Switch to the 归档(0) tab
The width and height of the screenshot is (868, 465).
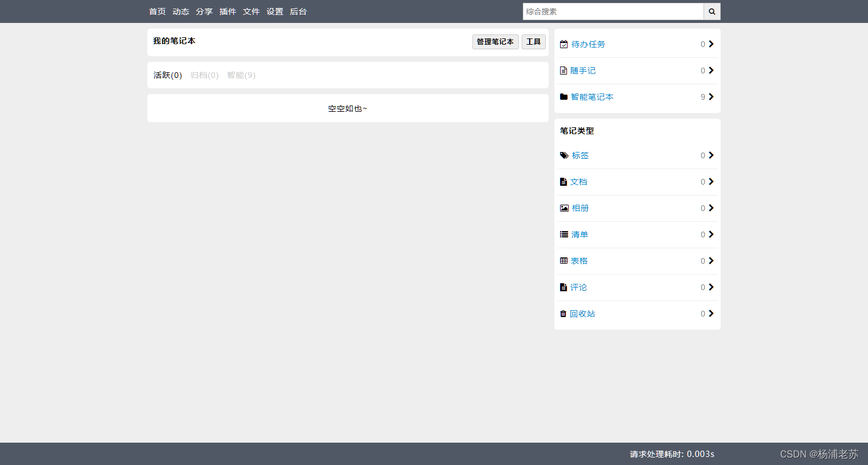(x=204, y=75)
